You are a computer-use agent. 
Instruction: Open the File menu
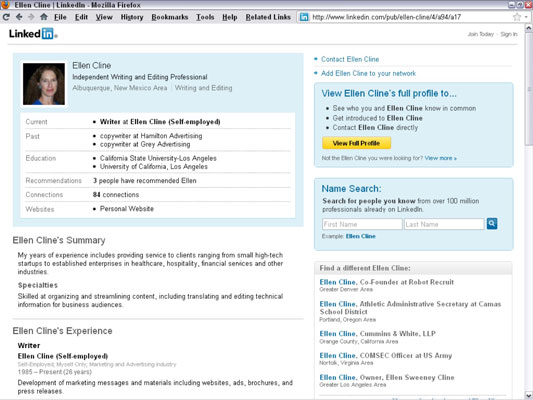click(x=60, y=17)
